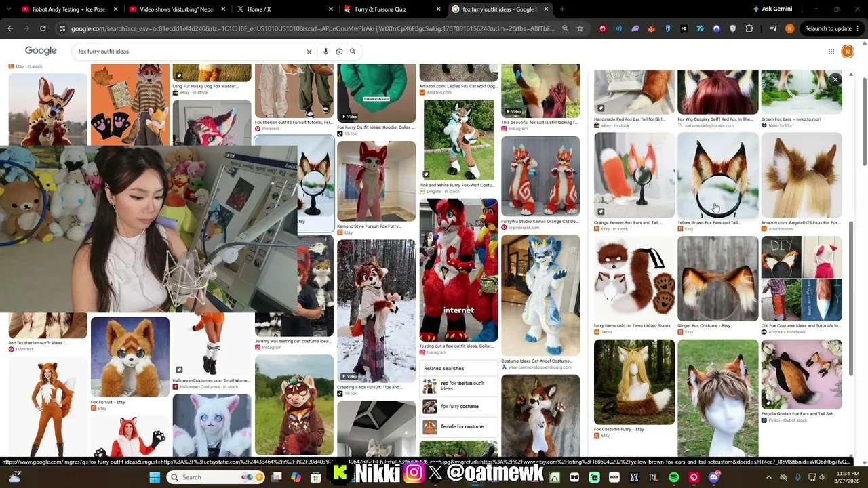
Task: Submit search with the magnifying glass icon
Action: (353, 52)
